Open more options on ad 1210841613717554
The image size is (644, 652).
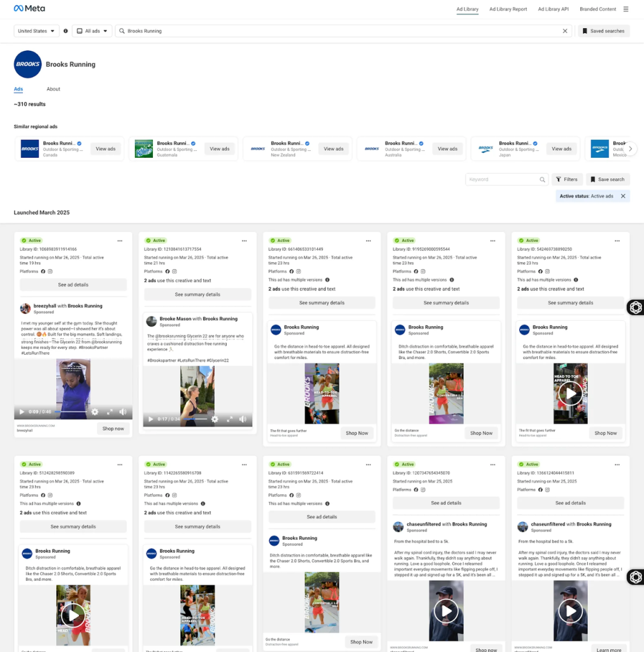[244, 241]
